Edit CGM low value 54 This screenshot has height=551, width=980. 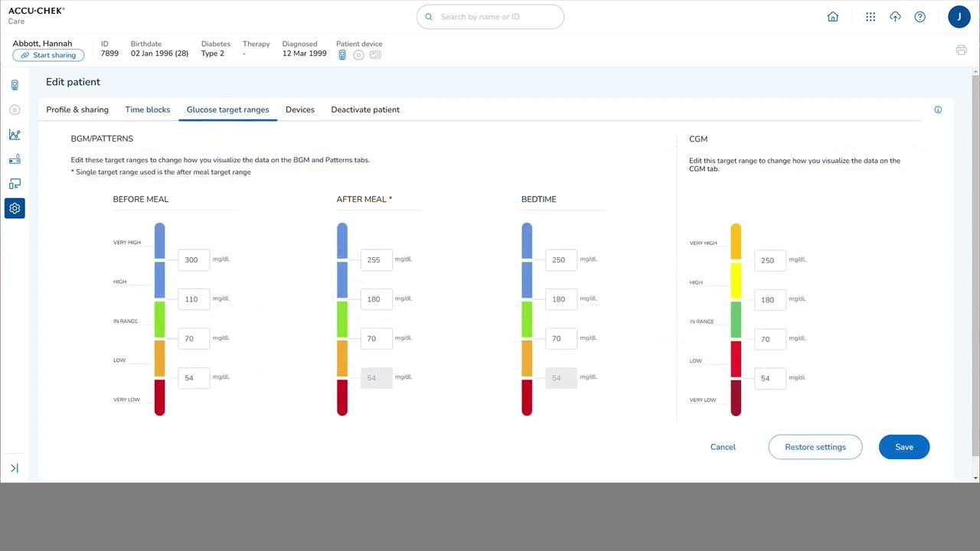point(770,378)
